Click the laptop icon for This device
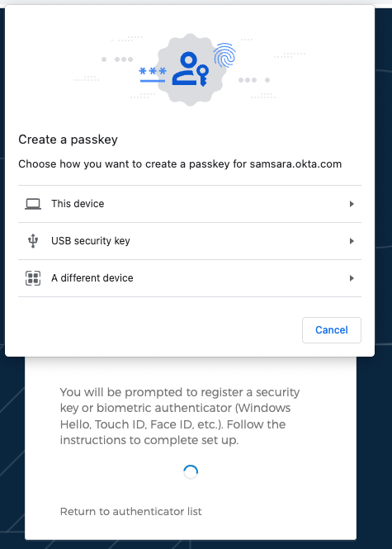Viewport: 392px width, 549px height. 33,204
